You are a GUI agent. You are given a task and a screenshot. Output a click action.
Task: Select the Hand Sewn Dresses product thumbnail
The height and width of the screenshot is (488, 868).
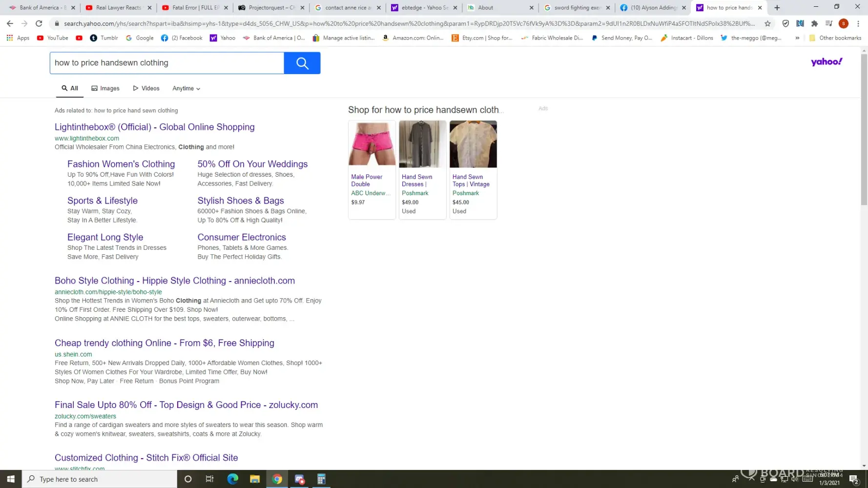[422, 144]
